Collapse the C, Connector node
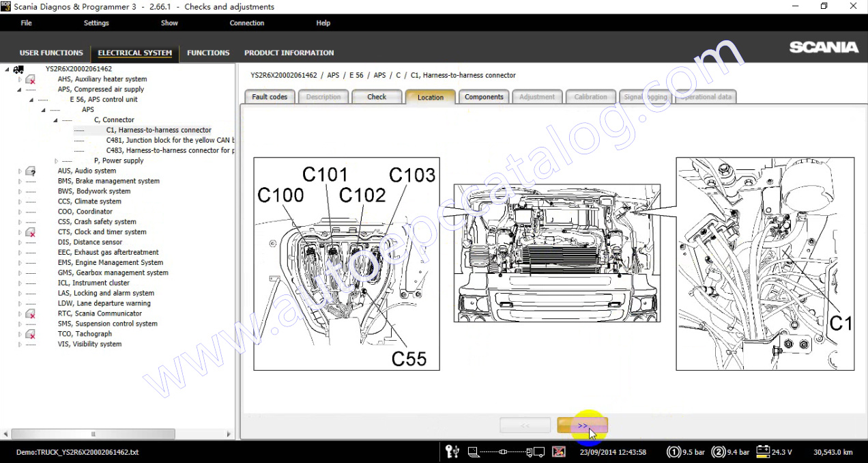The image size is (868, 463). point(56,120)
